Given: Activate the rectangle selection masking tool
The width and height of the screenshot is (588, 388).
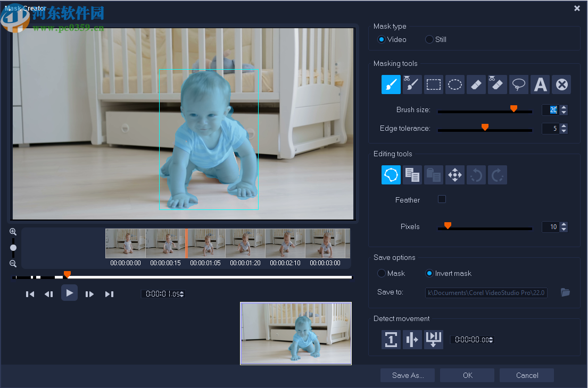Looking at the screenshot, I should (434, 85).
